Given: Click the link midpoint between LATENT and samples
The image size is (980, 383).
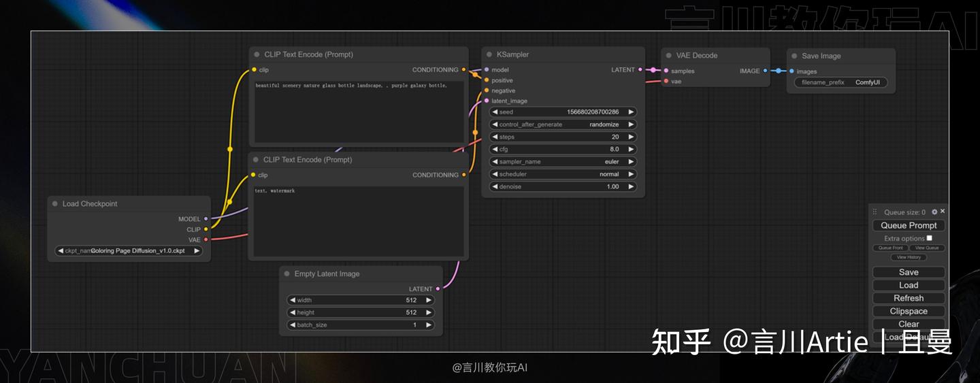Looking at the screenshot, I should click(653, 69).
